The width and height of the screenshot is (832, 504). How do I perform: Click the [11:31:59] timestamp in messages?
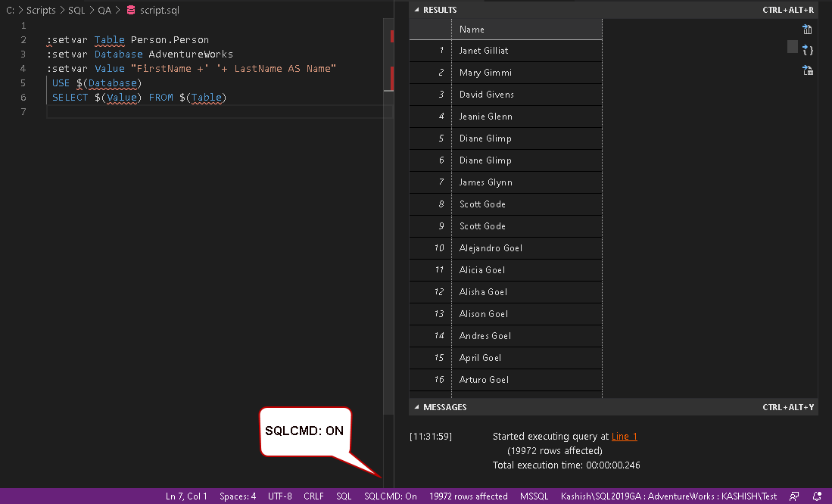tap(431, 436)
